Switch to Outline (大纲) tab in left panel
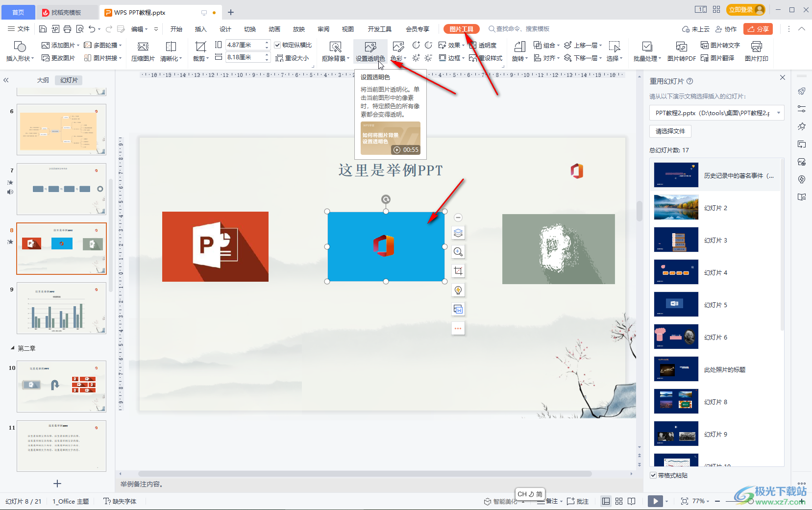This screenshot has width=812, height=510. (43, 80)
